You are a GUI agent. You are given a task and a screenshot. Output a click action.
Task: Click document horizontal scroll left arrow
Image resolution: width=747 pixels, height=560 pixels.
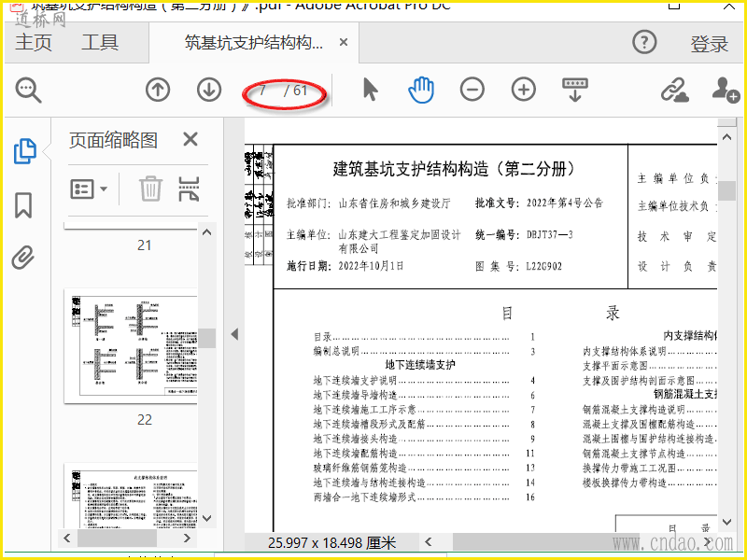point(429,542)
